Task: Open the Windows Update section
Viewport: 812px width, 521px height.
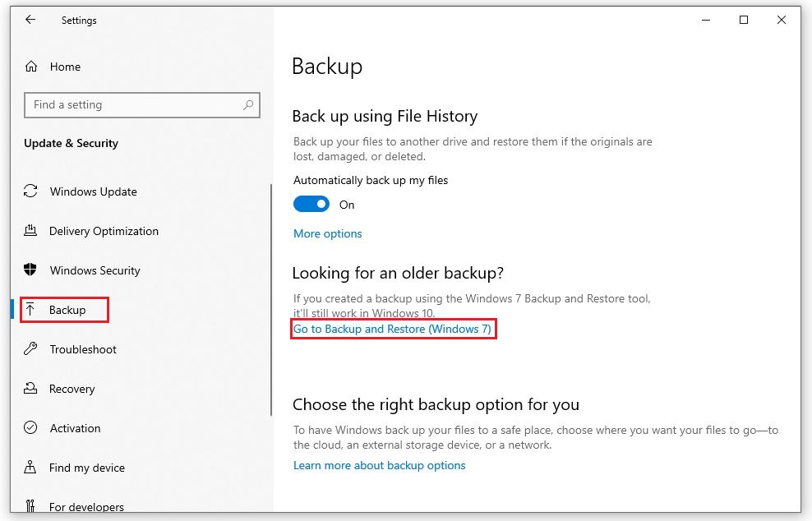Action: (x=93, y=191)
